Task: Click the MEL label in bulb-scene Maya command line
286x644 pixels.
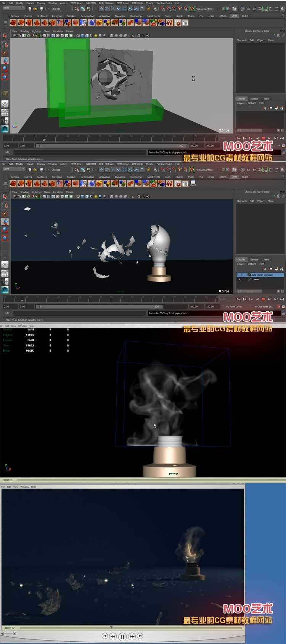Action: click(x=7, y=313)
